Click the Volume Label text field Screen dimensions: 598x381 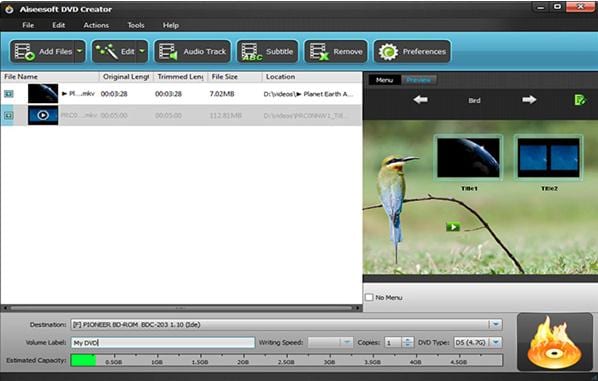click(163, 342)
